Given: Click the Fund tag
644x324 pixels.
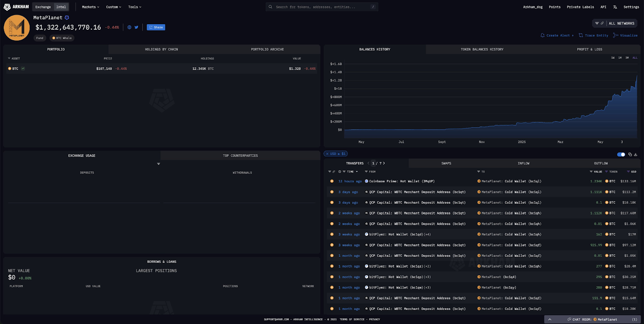Looking at the screenshot, I should pos(40,38).
